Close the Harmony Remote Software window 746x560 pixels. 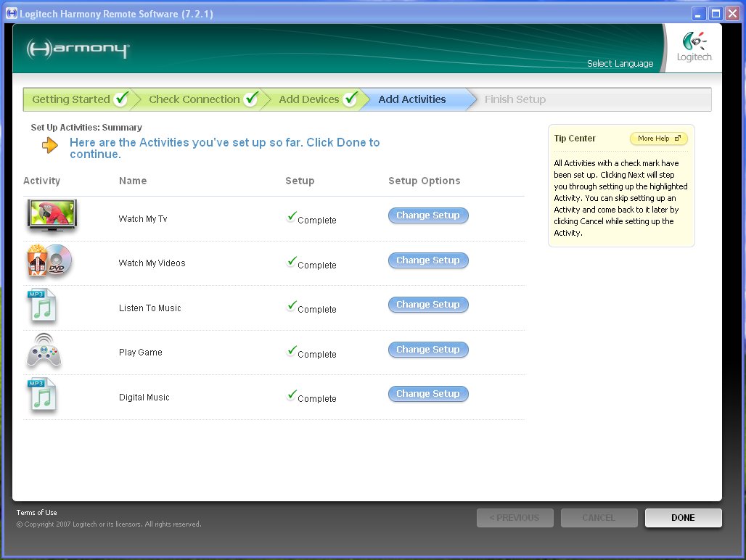point(732,13)
